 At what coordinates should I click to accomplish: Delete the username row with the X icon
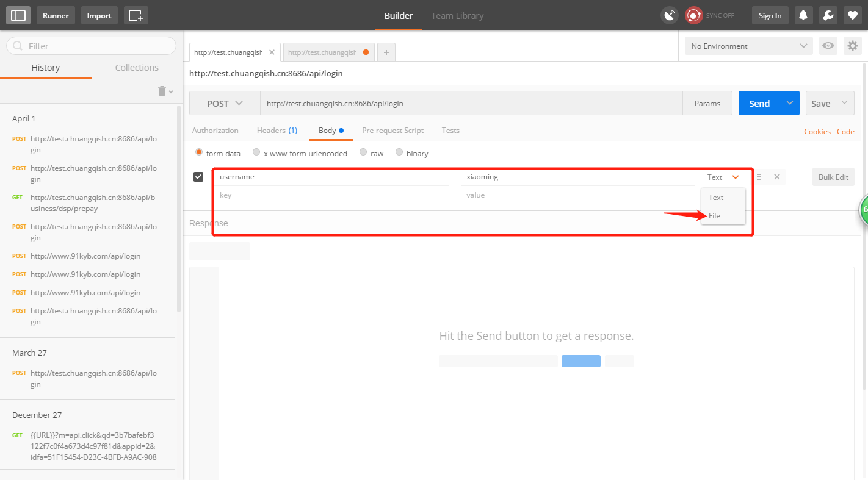(777, 177)
